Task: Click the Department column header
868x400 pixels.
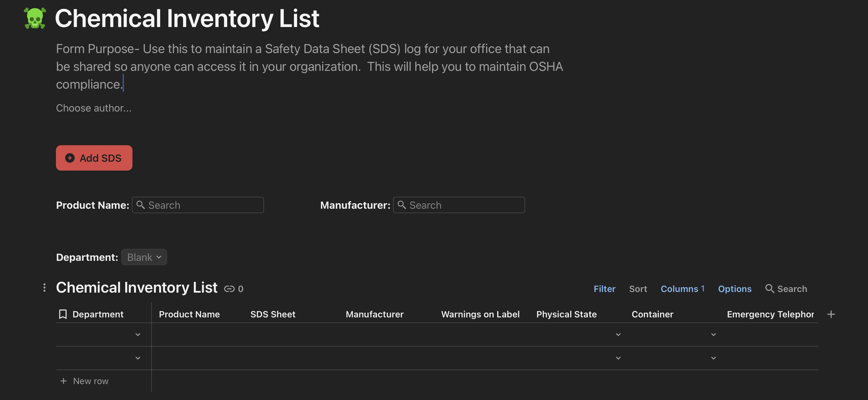Action: (98, 314)
